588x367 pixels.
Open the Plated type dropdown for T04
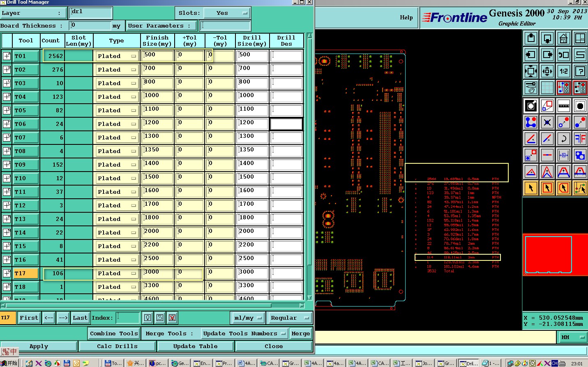117,97
